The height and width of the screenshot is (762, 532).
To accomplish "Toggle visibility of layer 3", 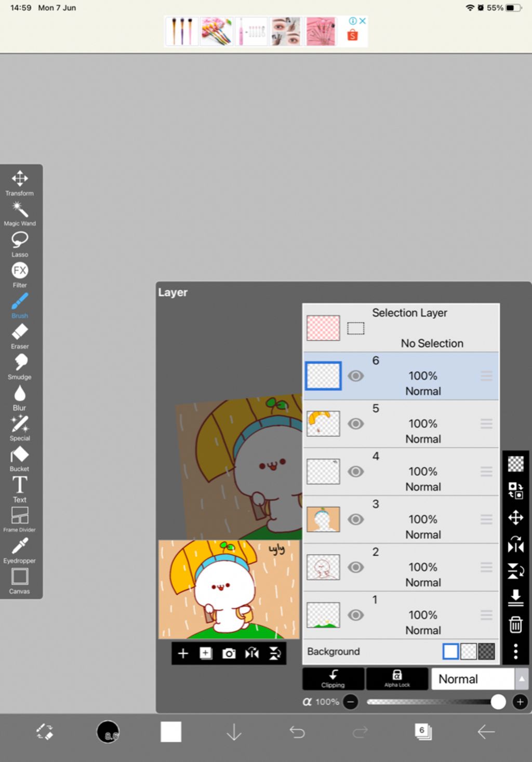I will pos(355,519).
